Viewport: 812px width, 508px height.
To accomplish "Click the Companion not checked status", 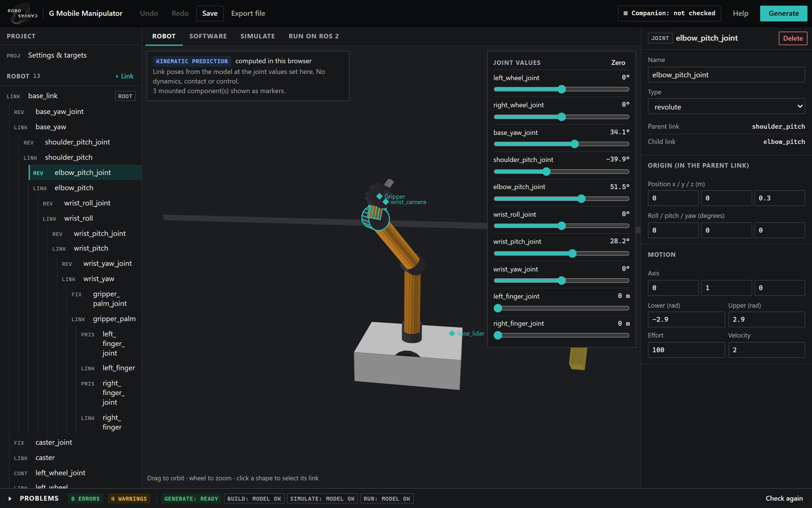I will click(669, 14).
